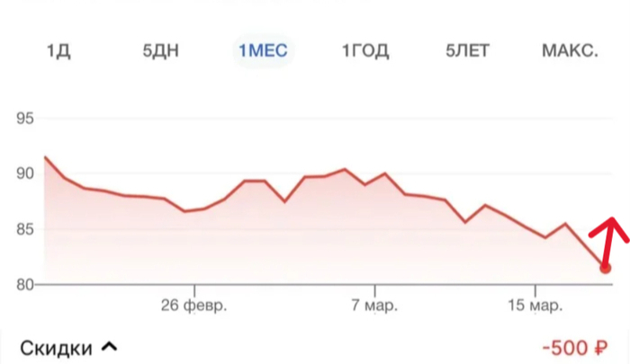Switch to the 5ДН range tab
This screenshot has width=630, height=364.
(161, 51)
